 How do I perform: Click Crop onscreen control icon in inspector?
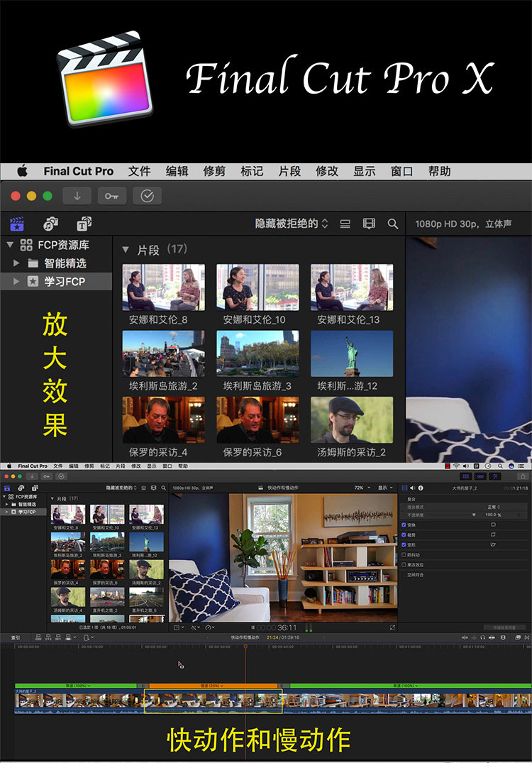pyautogui.click(x=493, y=534)
